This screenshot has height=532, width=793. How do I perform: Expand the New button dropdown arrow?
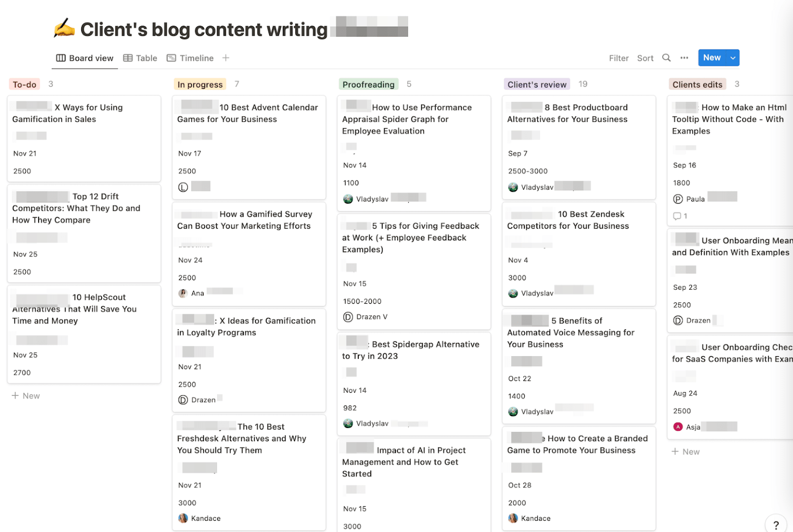coord(733,58)
